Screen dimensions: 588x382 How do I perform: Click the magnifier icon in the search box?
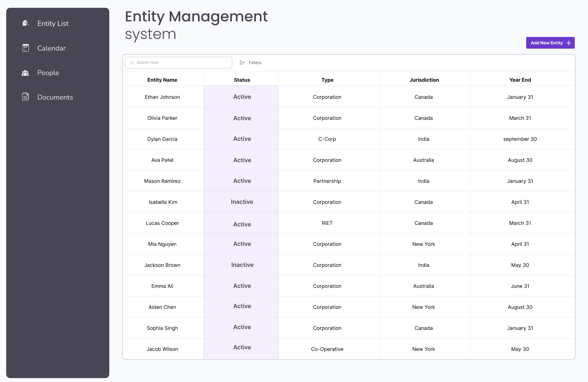[x=132, y=62]
